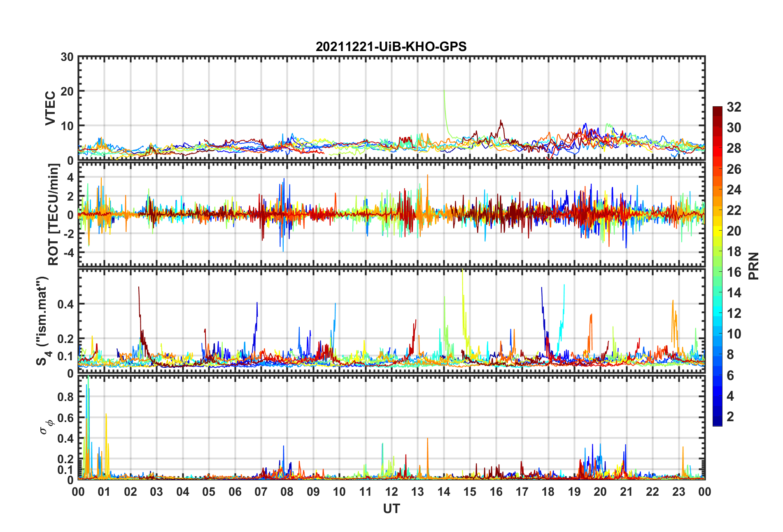Select the "30" tick on the VTEC axis
783x532 pixels.
tap(67, 57)
